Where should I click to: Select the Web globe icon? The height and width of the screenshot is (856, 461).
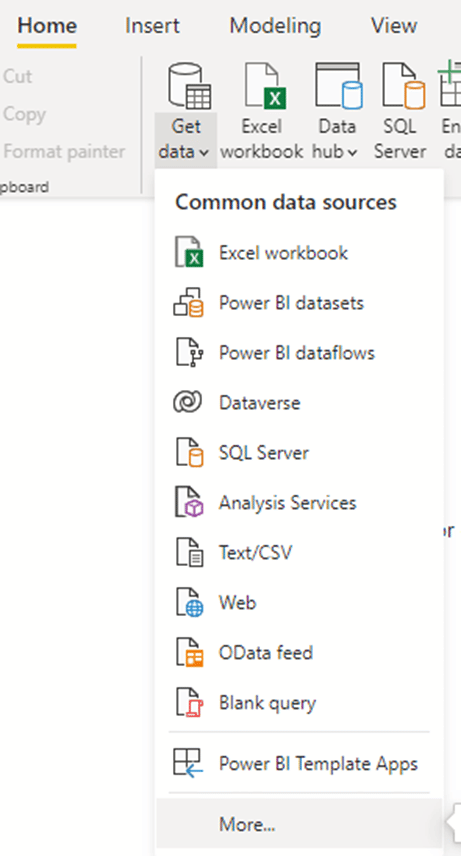click(188, 602)
